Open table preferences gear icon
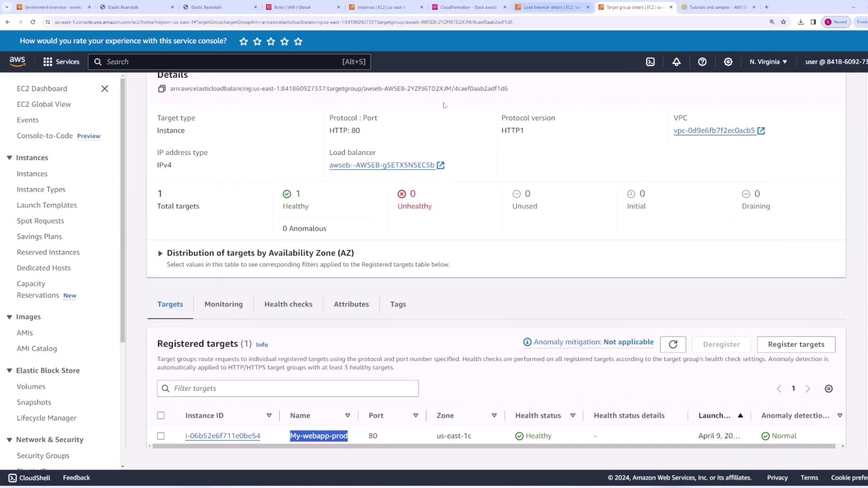 tap(828, 389)
